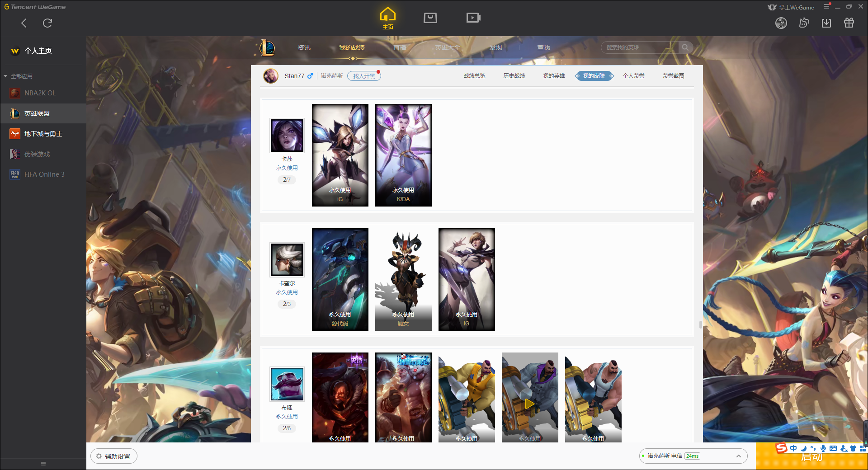This screenshot has height=470, width=868.
Task: Switch to the 直播 tab
Action: click(x=400, y=47)
